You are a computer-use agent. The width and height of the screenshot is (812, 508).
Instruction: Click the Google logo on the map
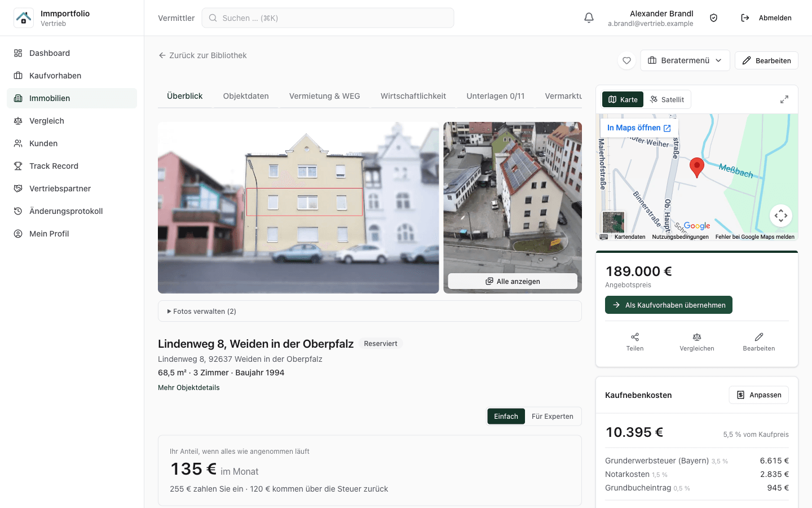pyautogui.click(x=697, y=226)
